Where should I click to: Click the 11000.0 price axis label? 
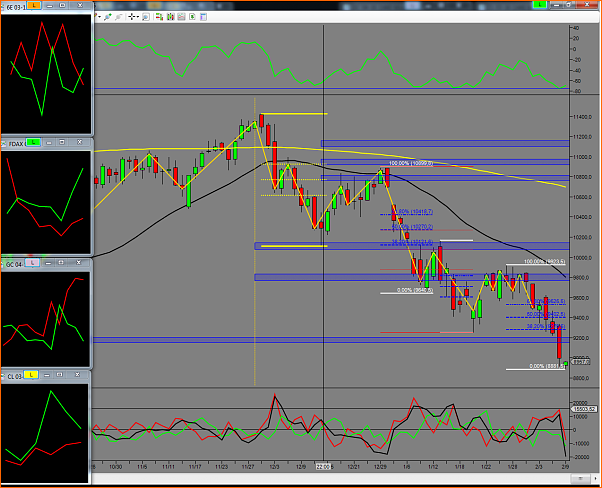[x=581, y=157]
